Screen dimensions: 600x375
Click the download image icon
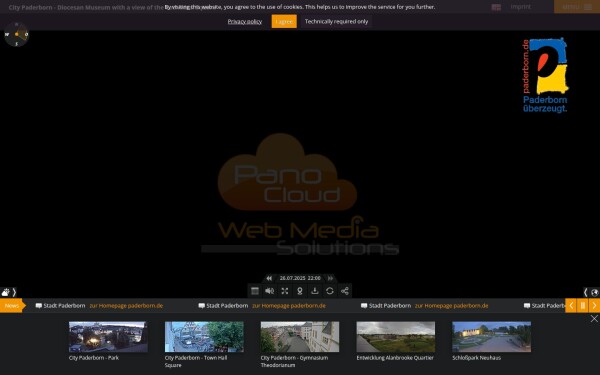coord(315,291)
